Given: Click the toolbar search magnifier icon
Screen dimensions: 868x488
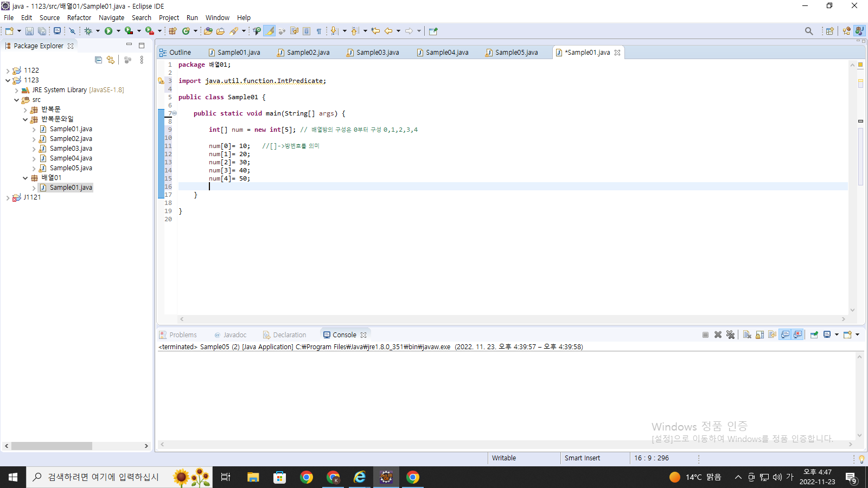Looking at the screenshot, I should click(809, 31).
